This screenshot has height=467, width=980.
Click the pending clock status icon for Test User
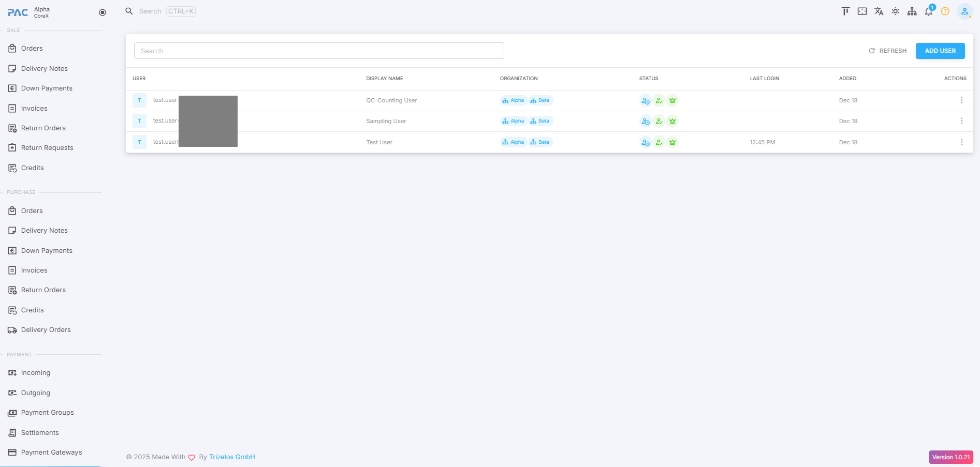pyautogui.click(x=646, y=142)
